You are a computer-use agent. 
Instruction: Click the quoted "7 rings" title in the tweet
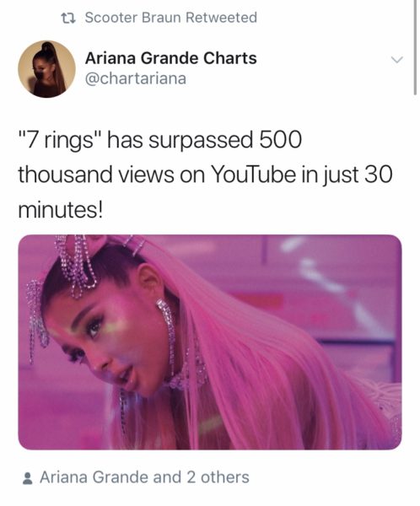[61, 140]
